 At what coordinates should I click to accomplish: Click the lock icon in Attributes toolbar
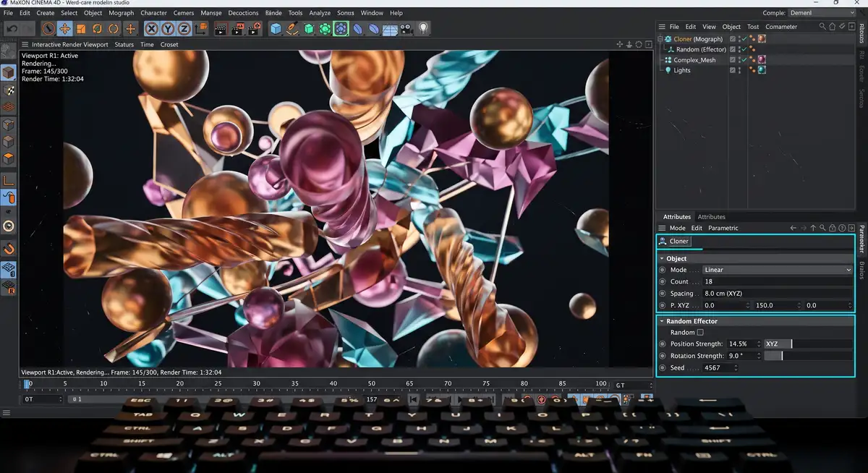[x=832, y=228]
